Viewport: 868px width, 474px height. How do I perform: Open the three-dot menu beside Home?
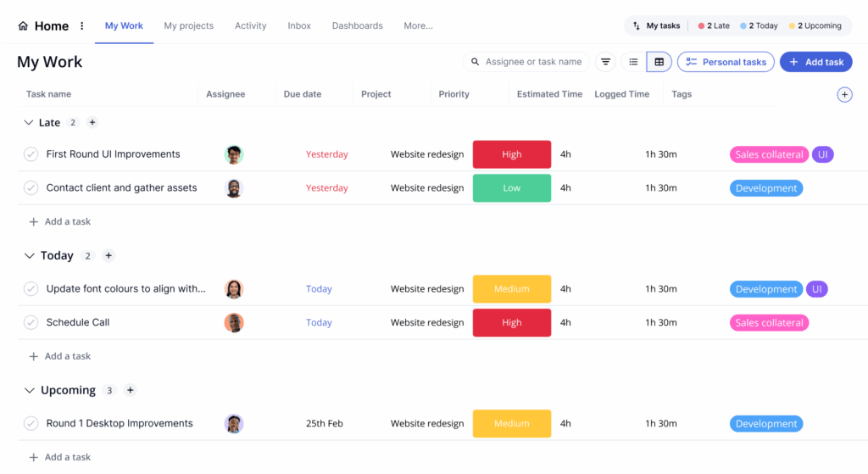coord(82,26)
